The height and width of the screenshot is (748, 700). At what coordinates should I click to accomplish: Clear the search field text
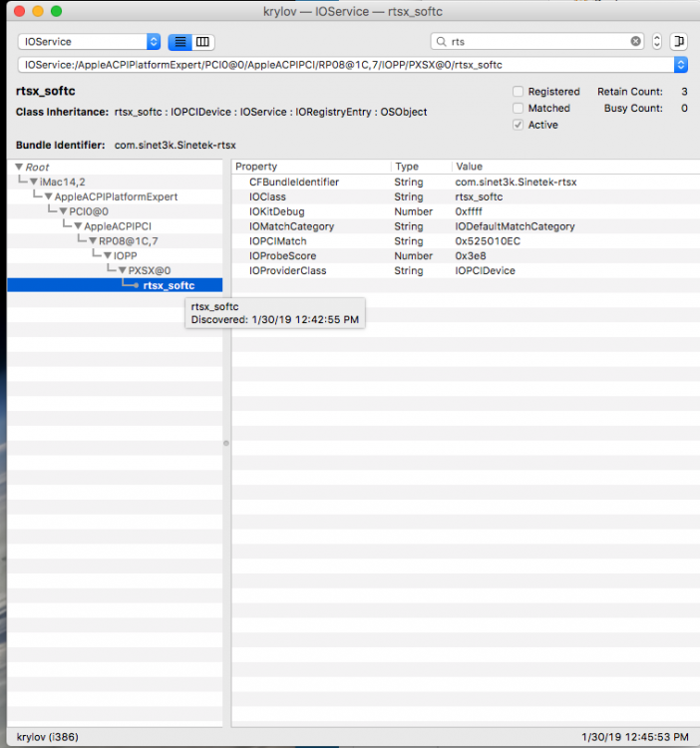pyautogui.click(x=635, y=42)
